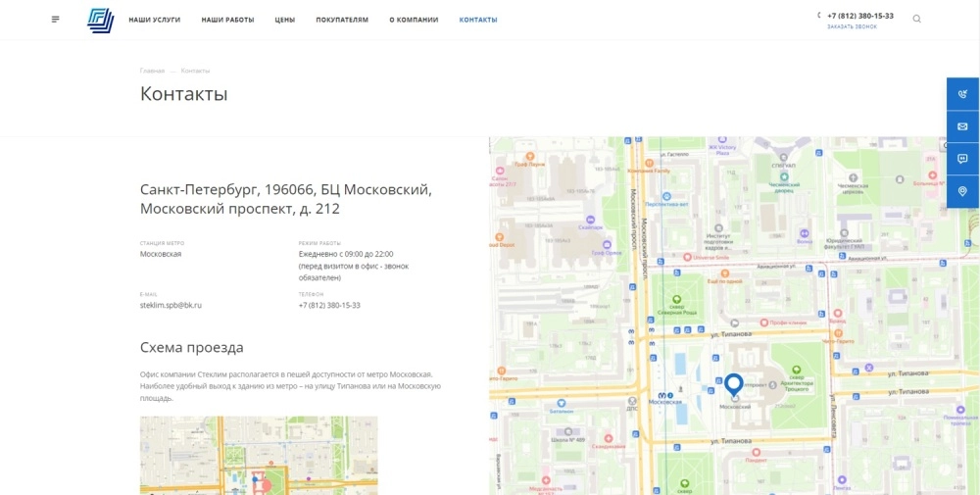Click the steklim.spb@bk.ru email address

pyautogui.click(x=171, y=305)
